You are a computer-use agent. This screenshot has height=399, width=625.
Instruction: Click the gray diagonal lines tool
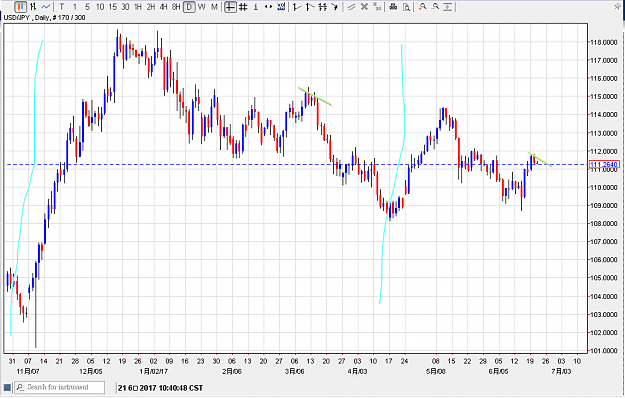click(x=351, y=7)
